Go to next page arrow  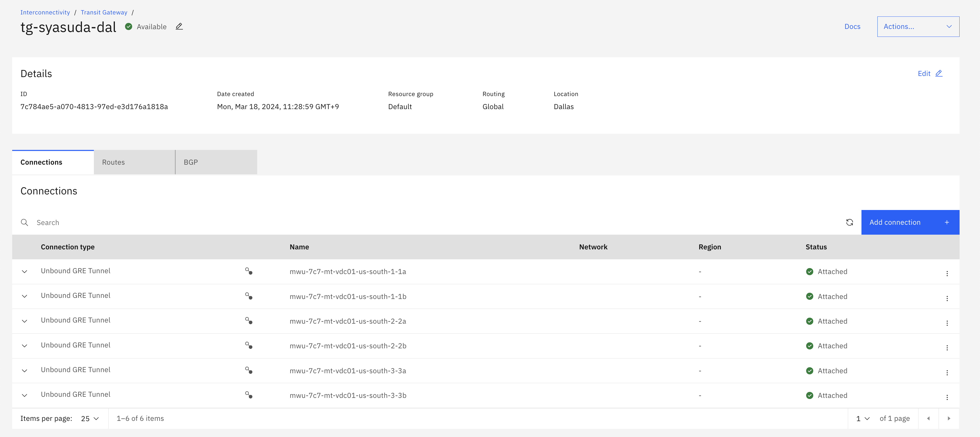(x=949, y=418)
